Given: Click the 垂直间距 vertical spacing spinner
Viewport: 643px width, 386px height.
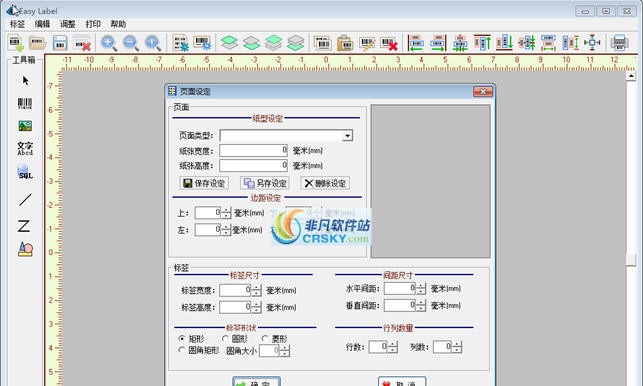Looking at the screenshot, I should (421, 306).
